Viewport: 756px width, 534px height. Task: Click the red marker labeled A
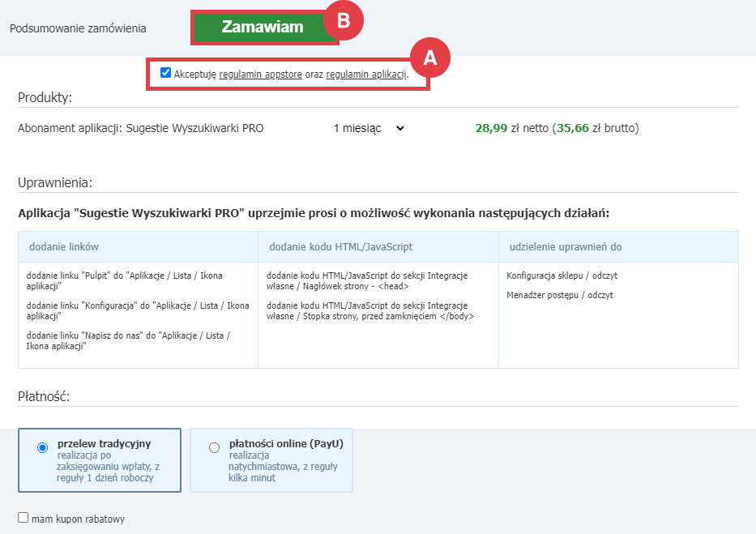tap(430, 58)
